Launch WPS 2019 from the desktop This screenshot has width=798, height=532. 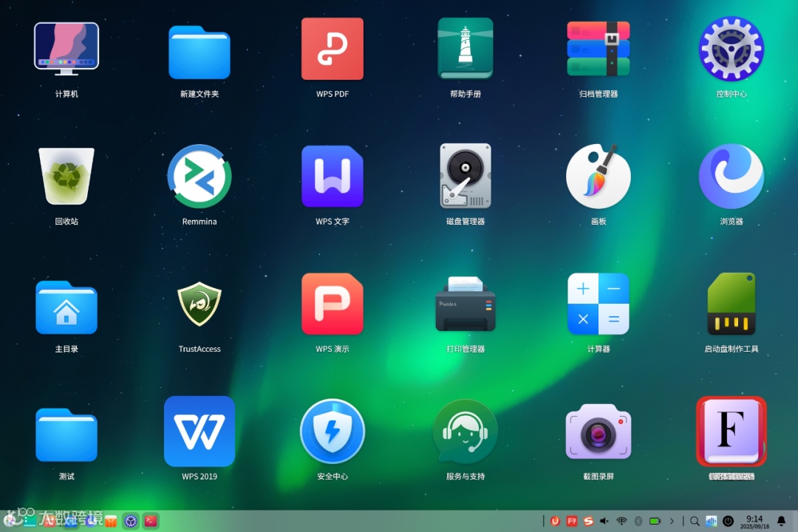(199, 432)
